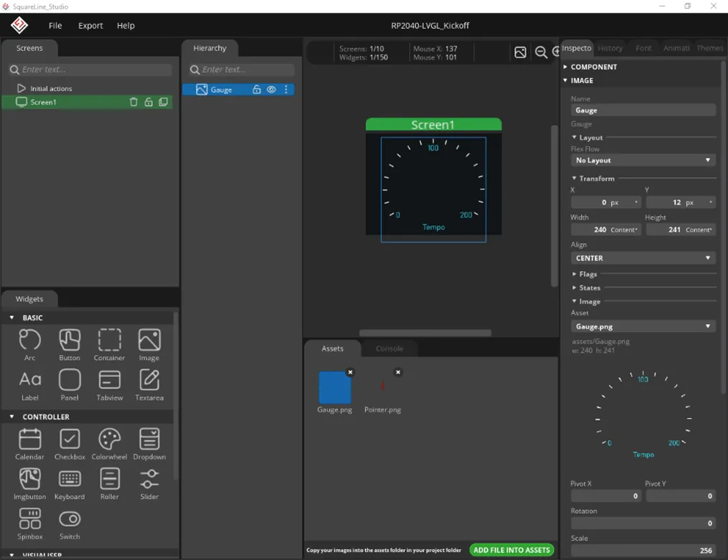The width and height of the screenshot is (728, 560).
Task: Click the SquareLine Studio logo
Action: [19, 25]
